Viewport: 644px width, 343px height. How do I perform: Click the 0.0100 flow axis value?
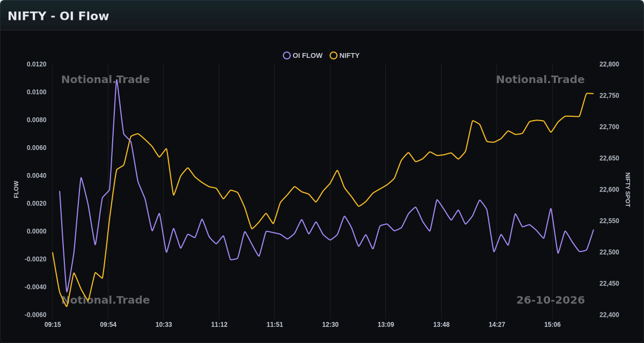tap(36, 92)
